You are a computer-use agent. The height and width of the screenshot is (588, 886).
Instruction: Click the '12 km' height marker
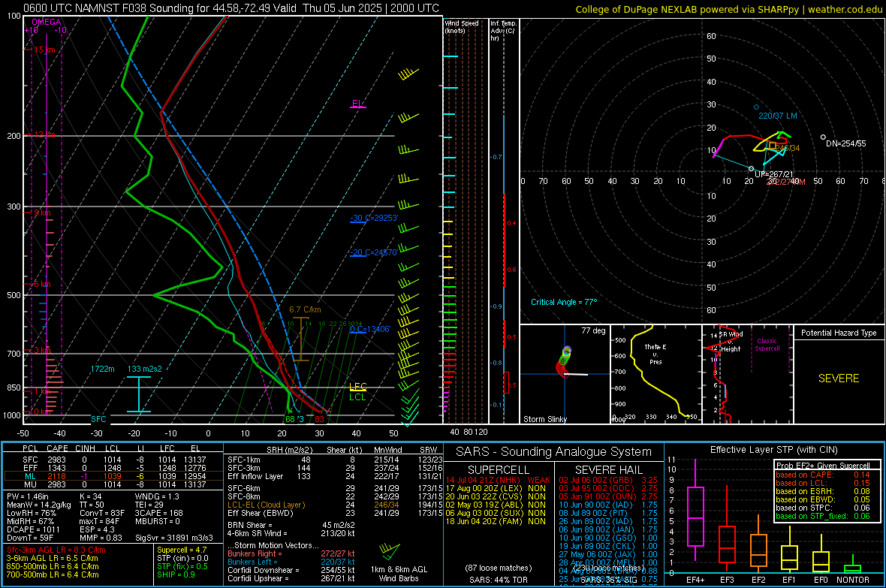[x=44, y=135]
